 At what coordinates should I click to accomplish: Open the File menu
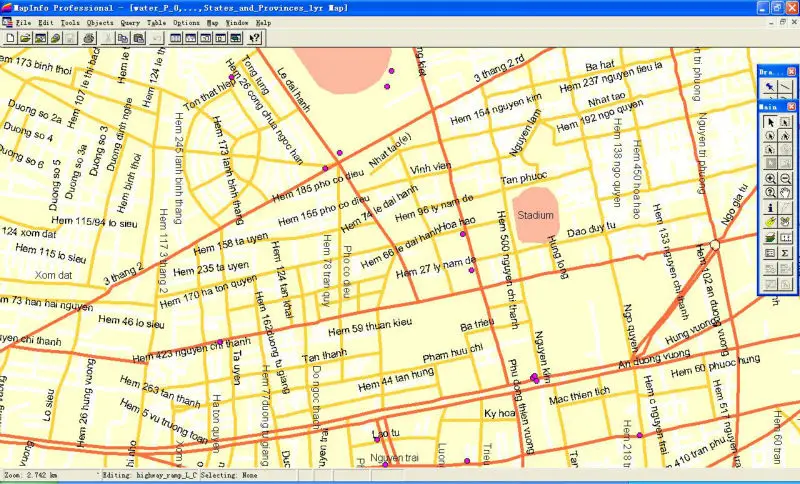pyautogui.click(x=21, y=21)
